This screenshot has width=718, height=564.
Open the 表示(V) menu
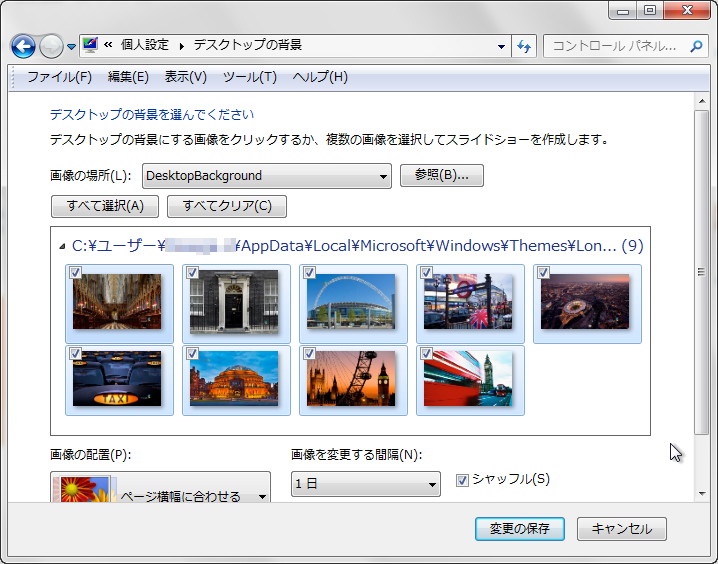tap(185, 77)
